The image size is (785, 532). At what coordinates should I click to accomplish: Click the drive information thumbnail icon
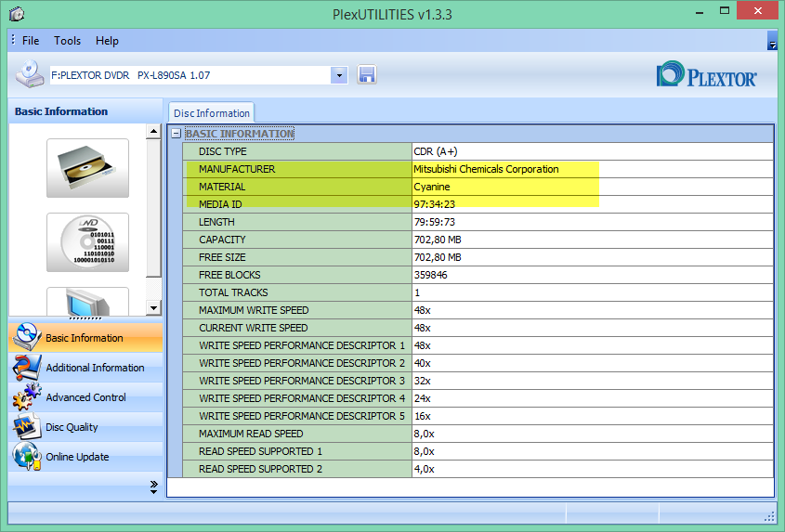(87, 168)
